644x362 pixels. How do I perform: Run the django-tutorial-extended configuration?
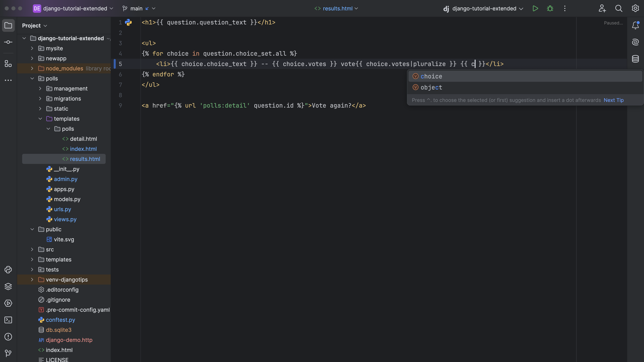point(535,9)
